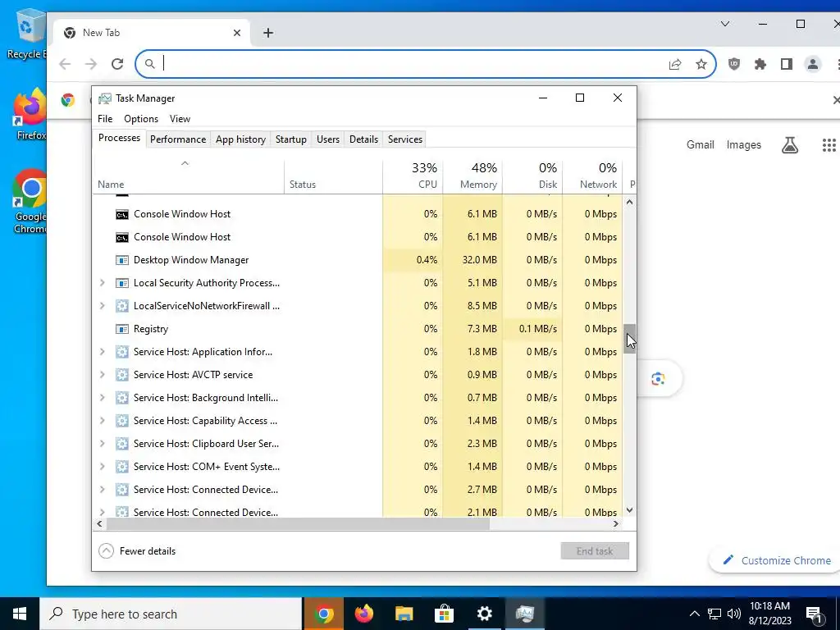
Task: Expand Service Host: AVCTP service
Action: (103, 375)
